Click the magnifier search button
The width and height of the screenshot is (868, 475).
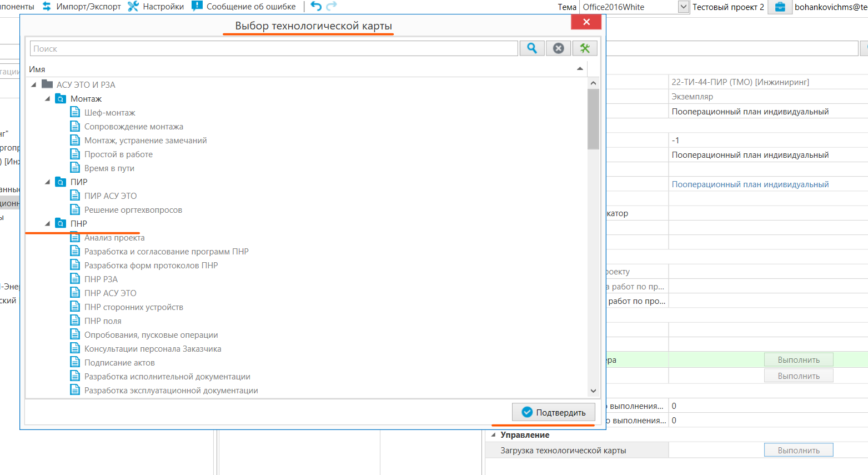pos(531,48)
